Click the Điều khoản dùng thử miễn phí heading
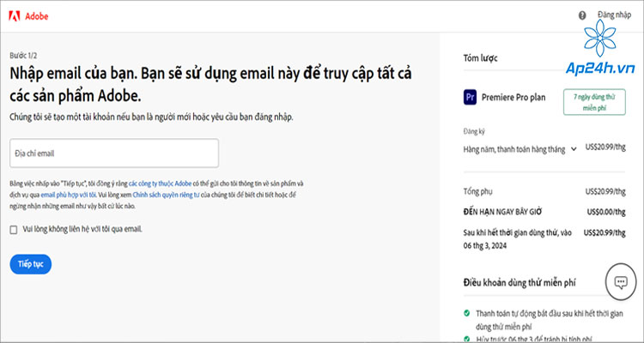Image resolution: width=644 pixels, height=343 pixels. (519, 283)
